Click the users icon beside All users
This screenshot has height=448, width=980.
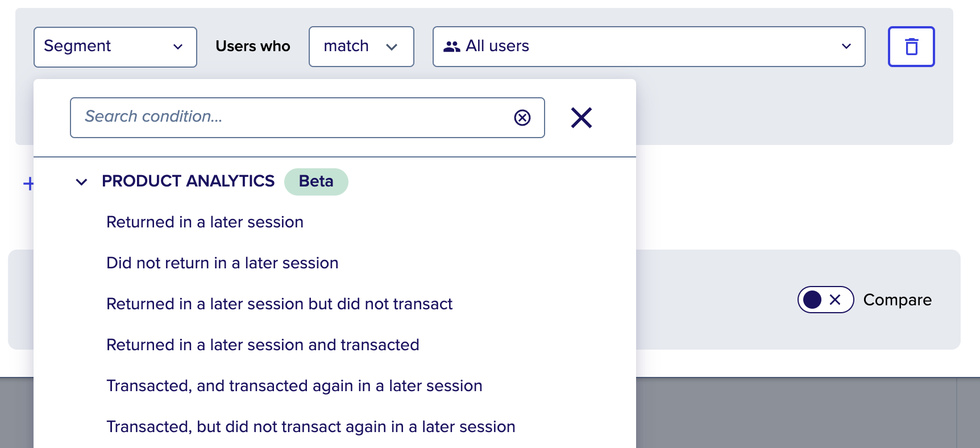click(x=452, y=47)
